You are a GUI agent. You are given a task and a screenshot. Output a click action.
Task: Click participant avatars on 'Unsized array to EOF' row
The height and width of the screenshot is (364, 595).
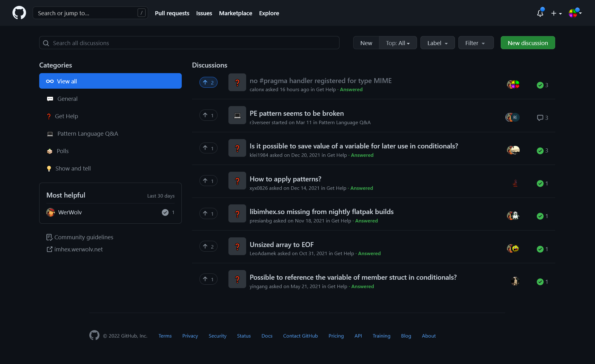click(513, 248)
